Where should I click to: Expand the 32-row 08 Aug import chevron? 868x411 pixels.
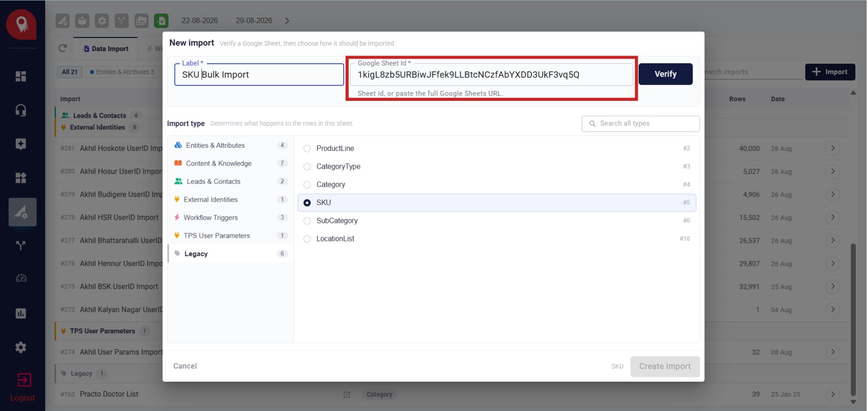pos(833,352)
